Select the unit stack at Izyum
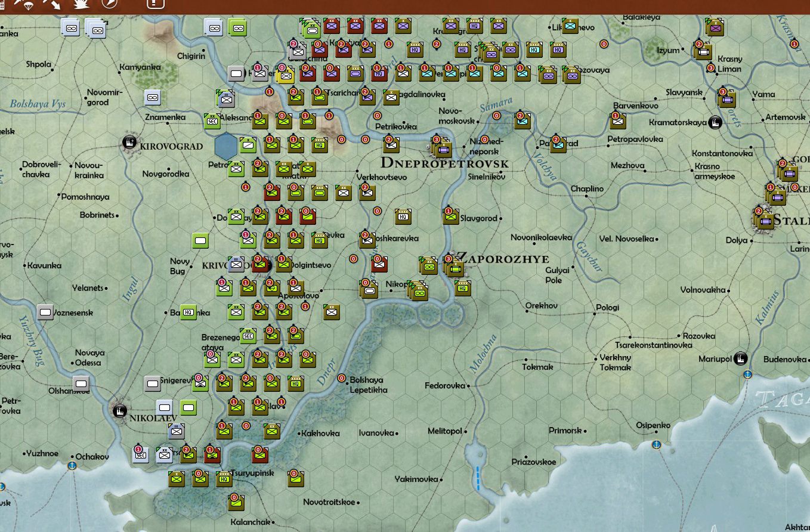The image size is (810, 532). [x=703, y=51]
